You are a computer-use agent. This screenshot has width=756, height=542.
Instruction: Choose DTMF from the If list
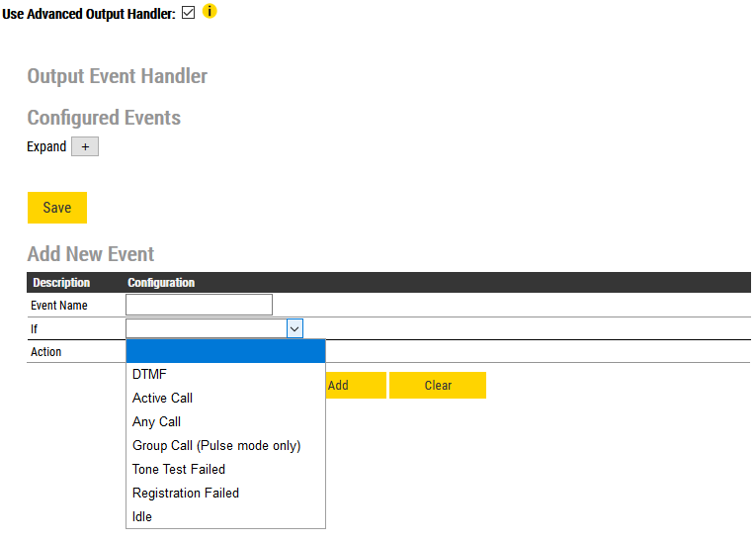[x=149, y=374]
